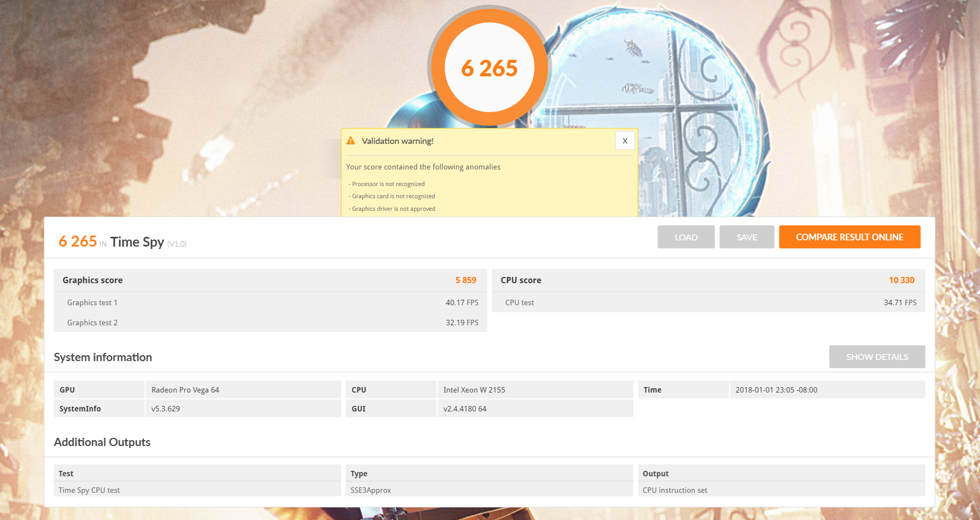The width and height of the screenshot is (980, 520).
Task: Click the Time Spy heading title
Action: [x=137, y=242]
